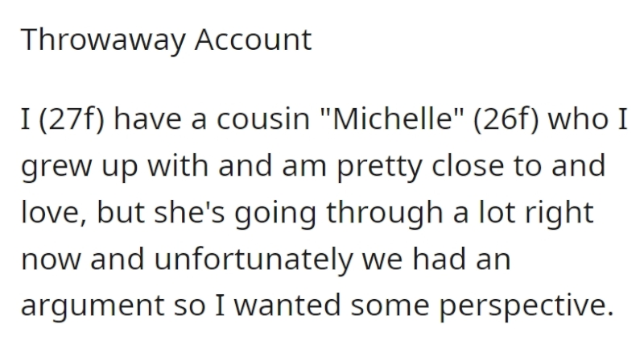
Task: Click the word "Throwaway" in the heading
Action: [x=103, y=41]
